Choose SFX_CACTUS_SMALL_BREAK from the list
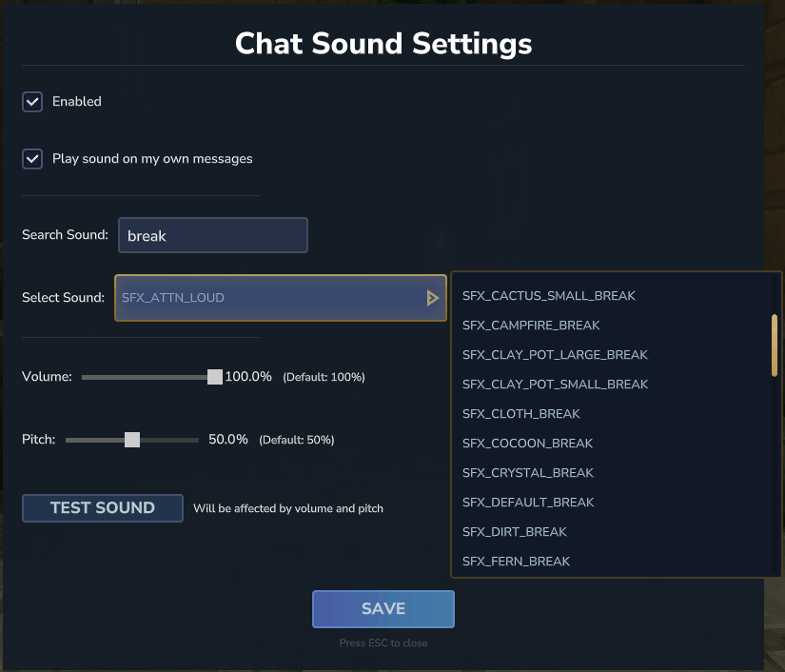The width and height of the screenshot is (785, 672). [x=549, y=296]
